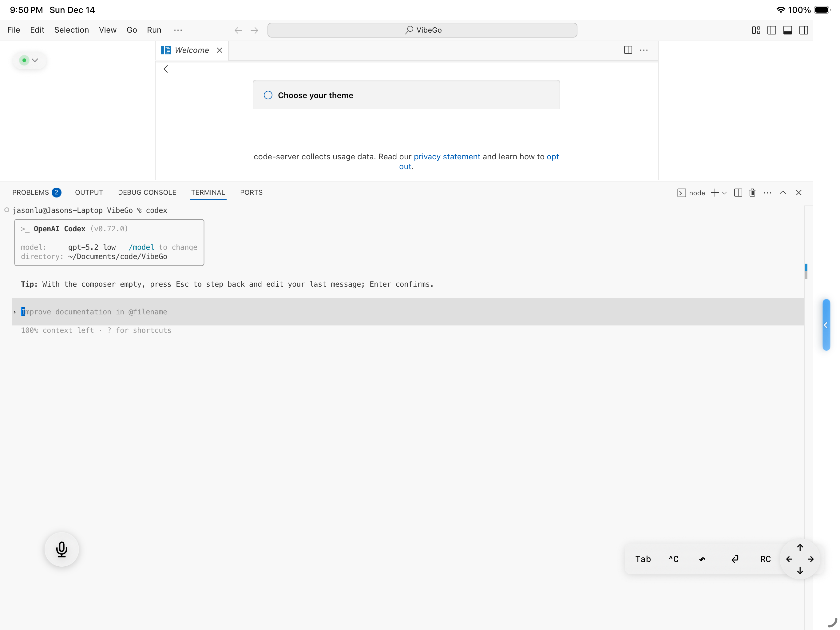This screenshot has width=840, height=630.
Task: Open the privacy statement link
Action: point(447,157)
